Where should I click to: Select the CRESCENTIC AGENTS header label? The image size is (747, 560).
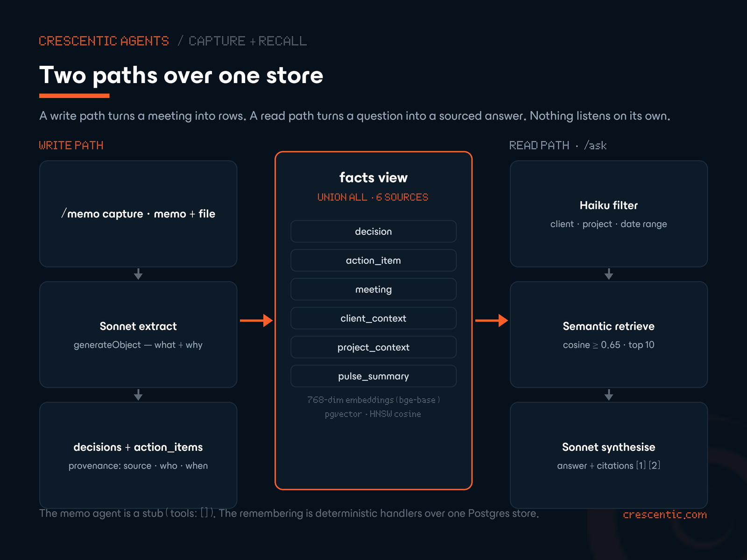104,41
